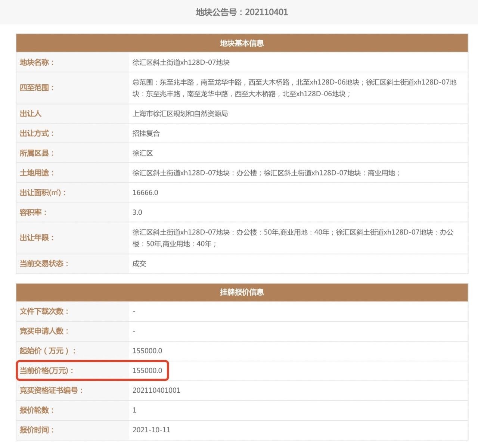The image size is (478, 448).
Task: Click the 报价时间 label
Action: pyautogui.click(x=37, y=430)
